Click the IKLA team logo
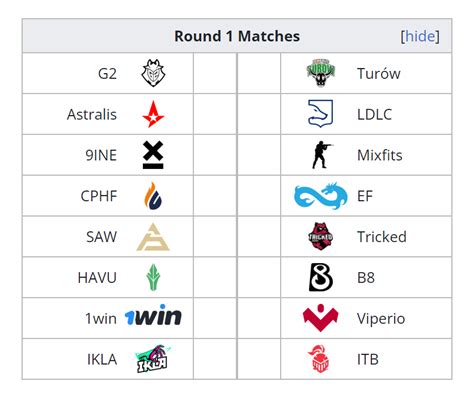 153,359
